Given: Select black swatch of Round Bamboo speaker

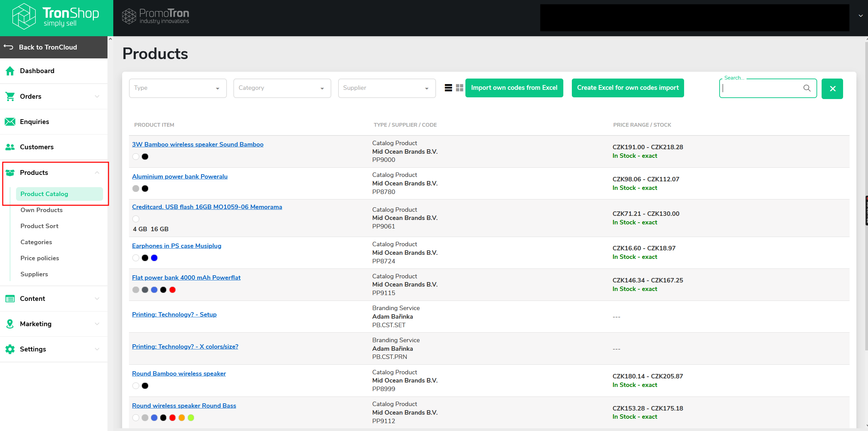Looking at the screenshot, I should coord(145,386).
